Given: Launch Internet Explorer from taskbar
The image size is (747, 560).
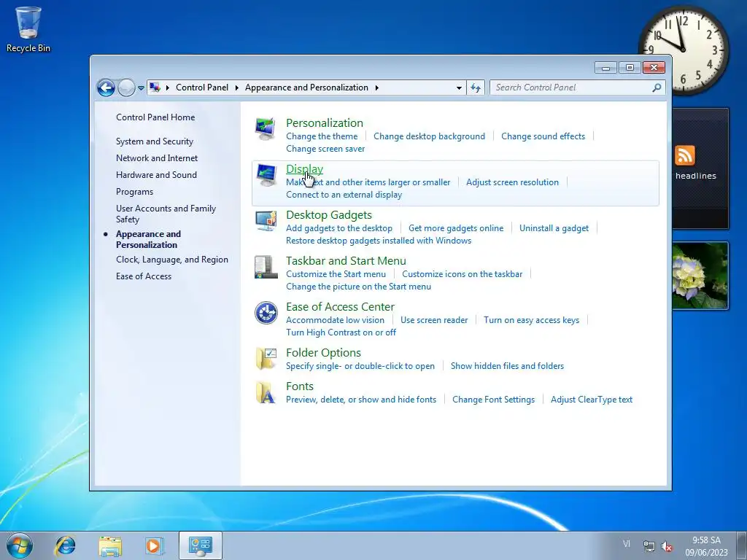Looking at the screenshot, I should tap(65, 545).
